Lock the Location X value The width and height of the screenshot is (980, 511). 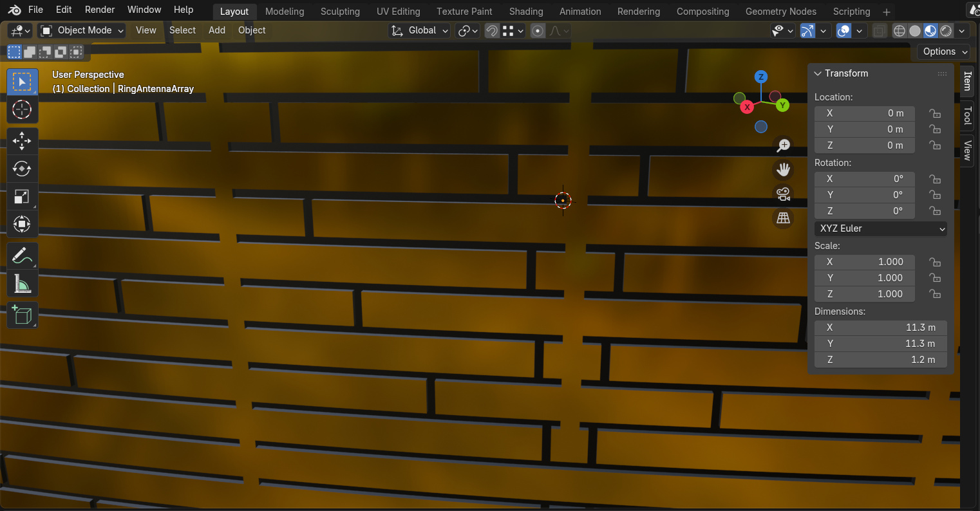(935, 113)
